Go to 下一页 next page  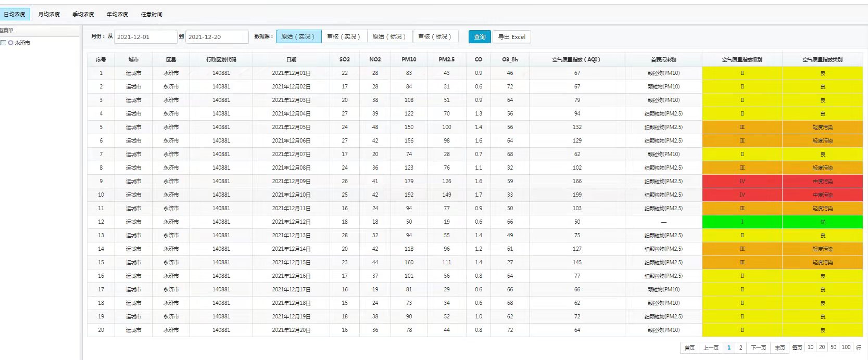pyautogui.click(x=758, y=348)
